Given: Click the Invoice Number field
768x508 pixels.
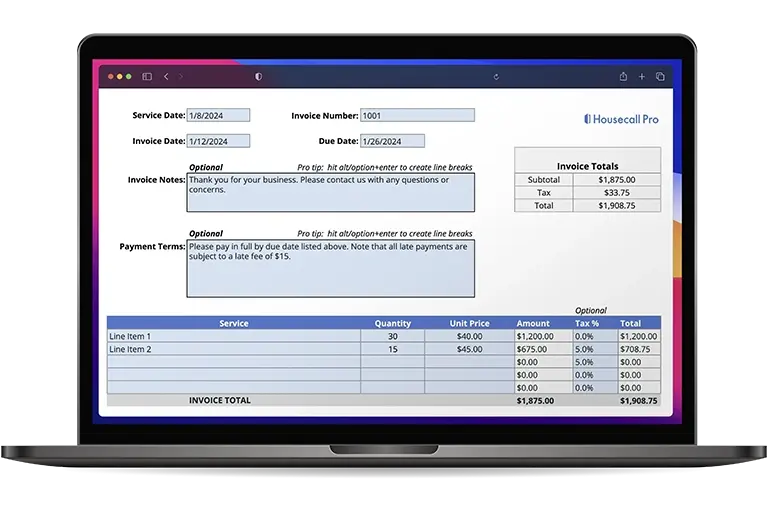Looking at the screenshot, I should tap(416, 116).
